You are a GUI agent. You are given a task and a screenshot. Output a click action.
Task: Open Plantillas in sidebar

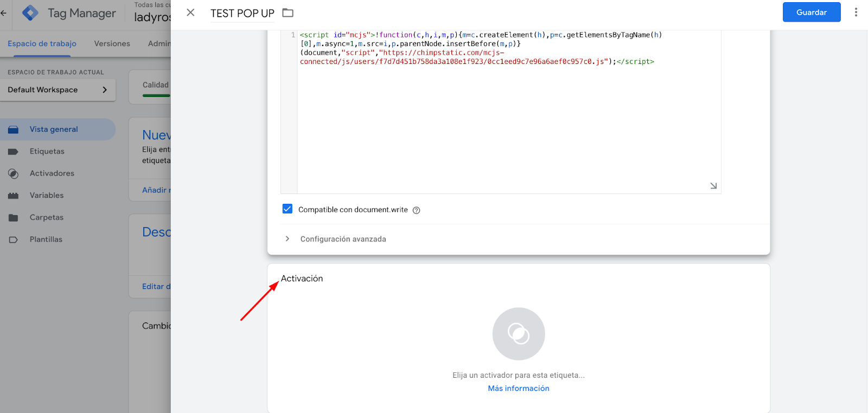(x=58, y=240)
